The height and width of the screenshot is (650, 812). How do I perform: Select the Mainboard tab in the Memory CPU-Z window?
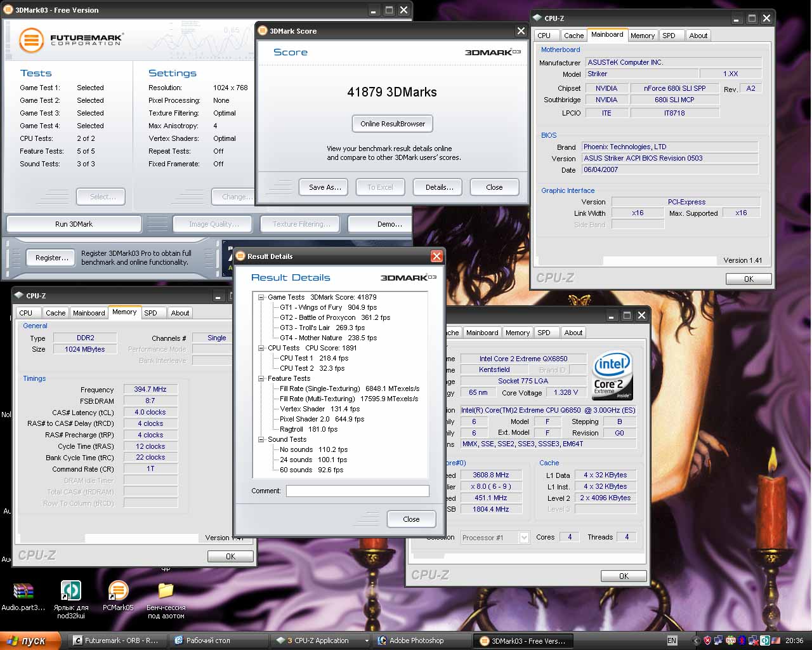coord(89,313)
